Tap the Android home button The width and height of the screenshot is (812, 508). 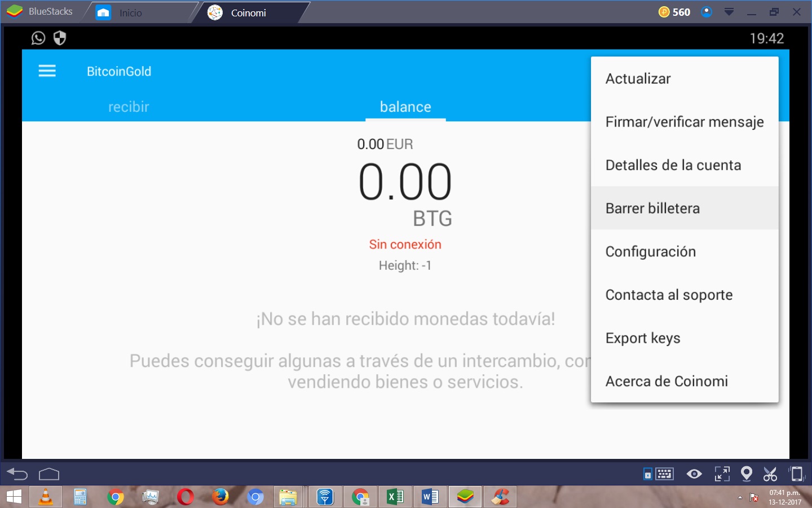click(x=49, y=474)
